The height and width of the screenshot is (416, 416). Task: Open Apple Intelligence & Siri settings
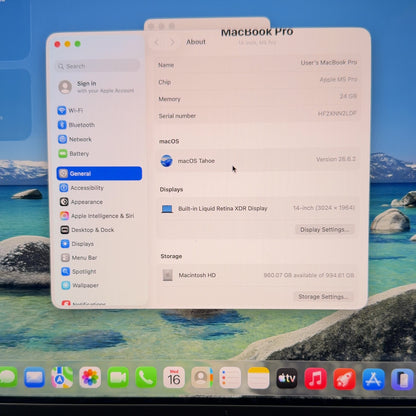point(97,216)
